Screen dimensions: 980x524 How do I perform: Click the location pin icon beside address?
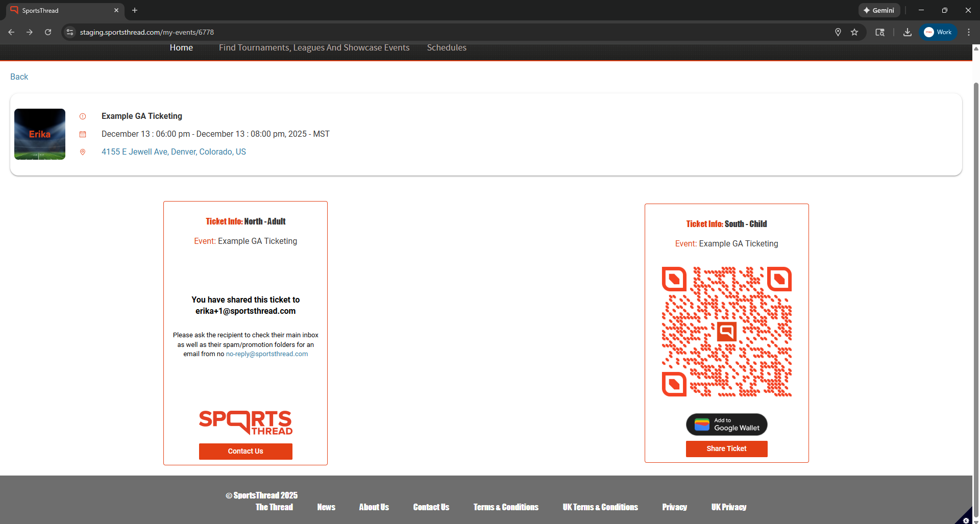point(83,152)
